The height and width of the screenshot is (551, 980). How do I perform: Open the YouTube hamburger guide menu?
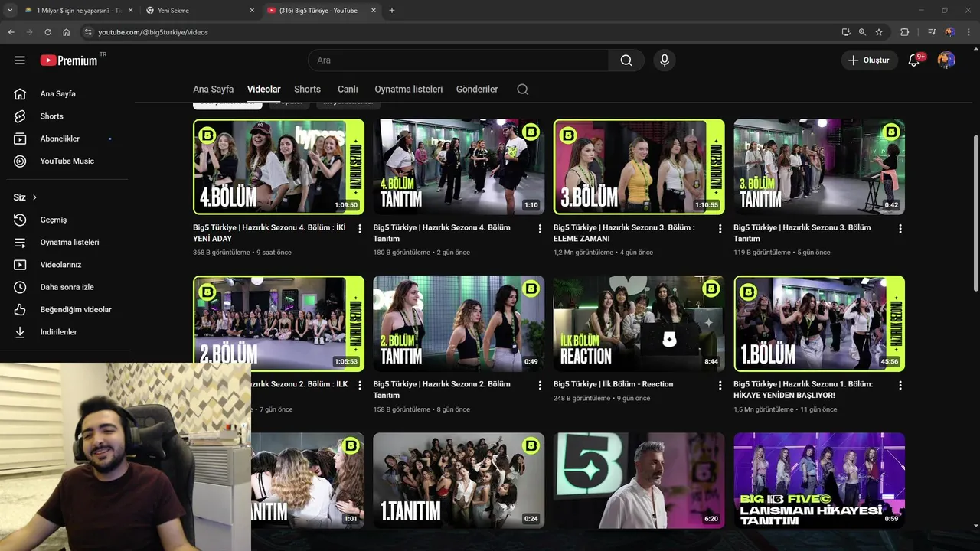click(20, 60)
